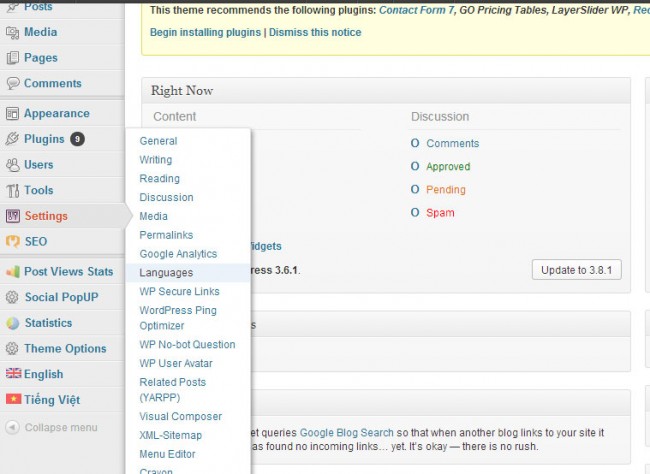This screenshot has width=650, height=474.
Task: Select Languages in Settings submenu
Action: pos(188,272)
